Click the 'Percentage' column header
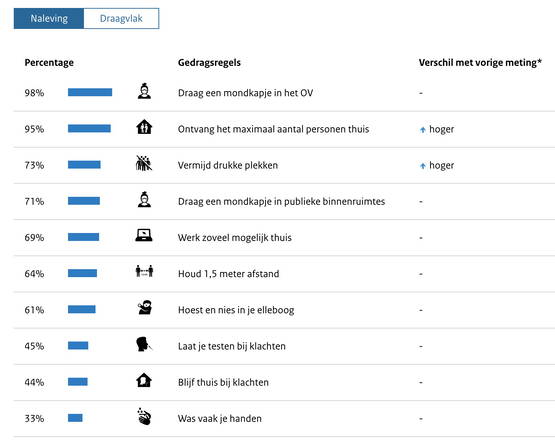The height and width of the screenshot is (445, 555). tap(49, 63)
